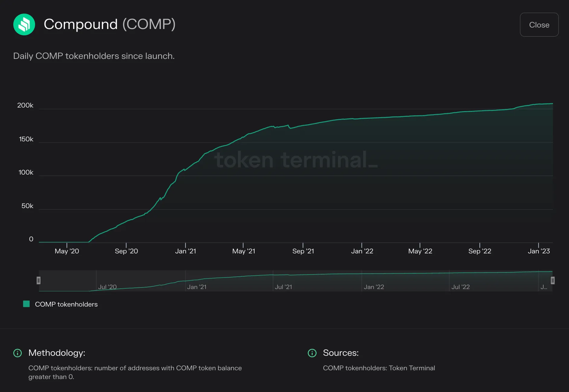Click the Methodology heading
Viewport: 569px width, 392px height.
(57, 353)
